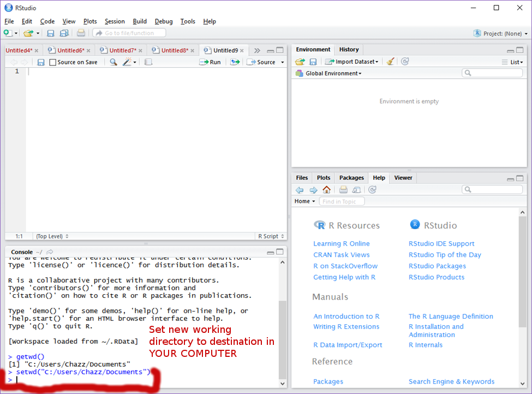The height and width of the screenshot is (394, 532).
Task: Open Help home page icon
Action: (326, 190)
